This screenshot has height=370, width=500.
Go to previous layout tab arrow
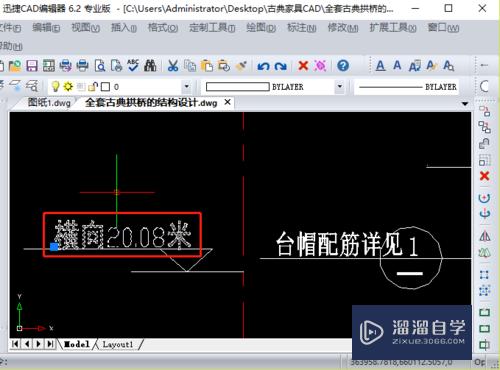27,344
